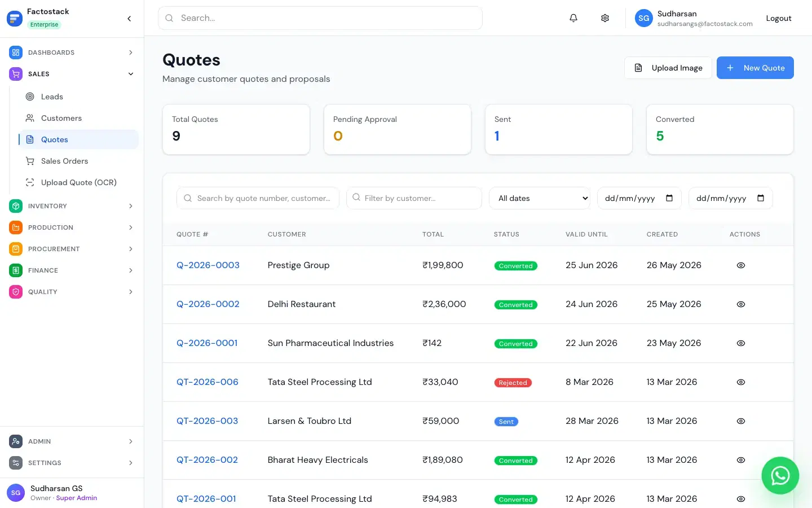Screen dimensions: 812x508
Task: Open the notifications bell
Action: [x=573, y=18]
